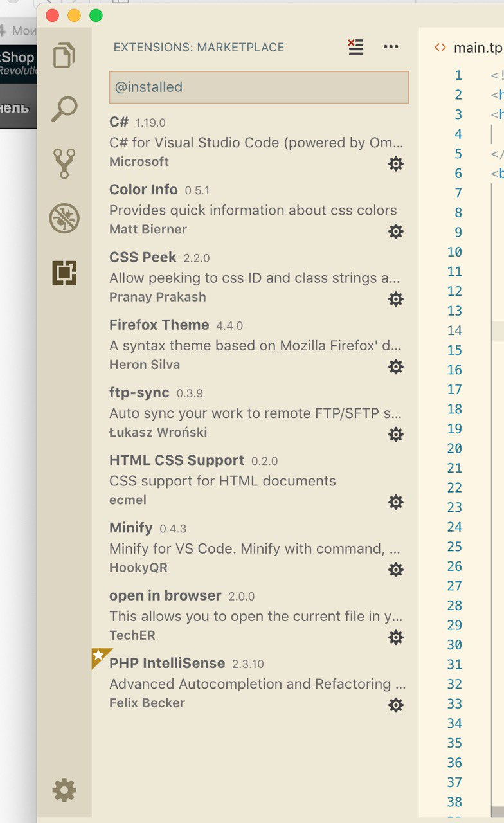This screenshot has height=823, width=504.
Task: Clear extensions search results icon
Action: (355, 47)
